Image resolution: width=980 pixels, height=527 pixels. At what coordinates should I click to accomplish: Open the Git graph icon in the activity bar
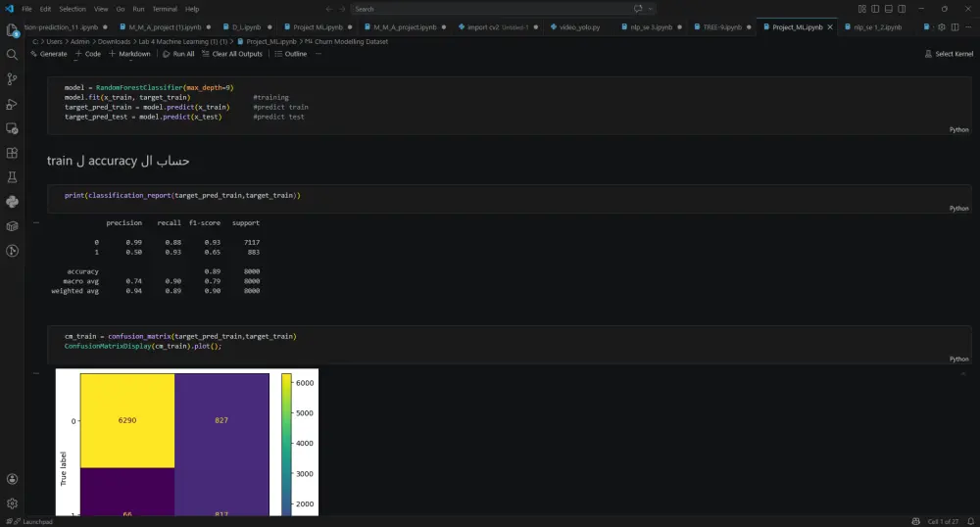[12, 251]
